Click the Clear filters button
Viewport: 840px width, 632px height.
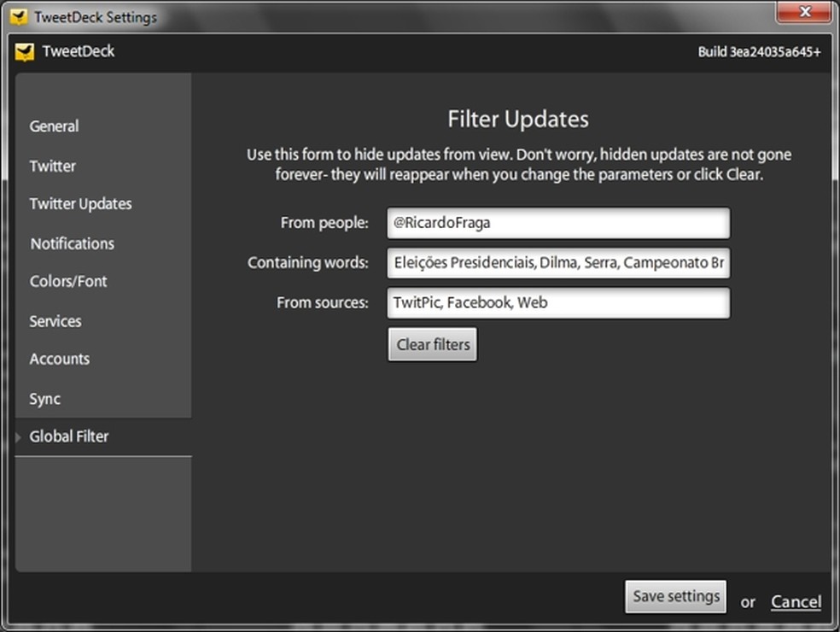pyautogui.click(x=432, y=344)
